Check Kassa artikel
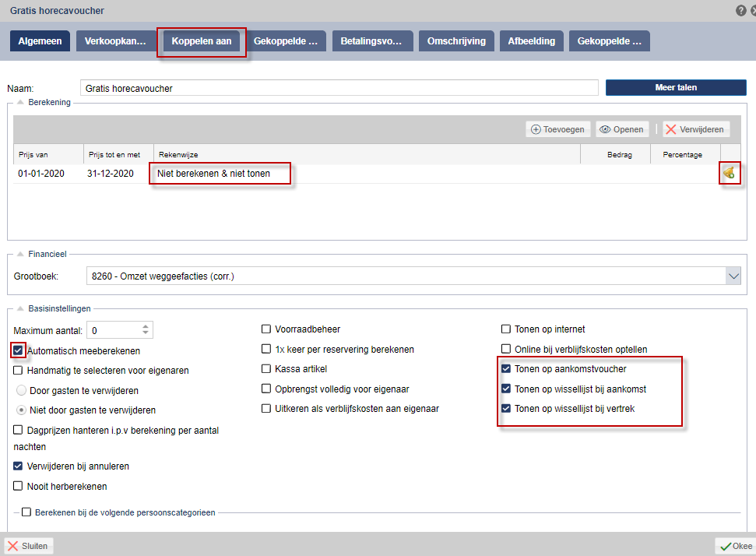Viewport: 756px width, 556px height. click(265, 368)
